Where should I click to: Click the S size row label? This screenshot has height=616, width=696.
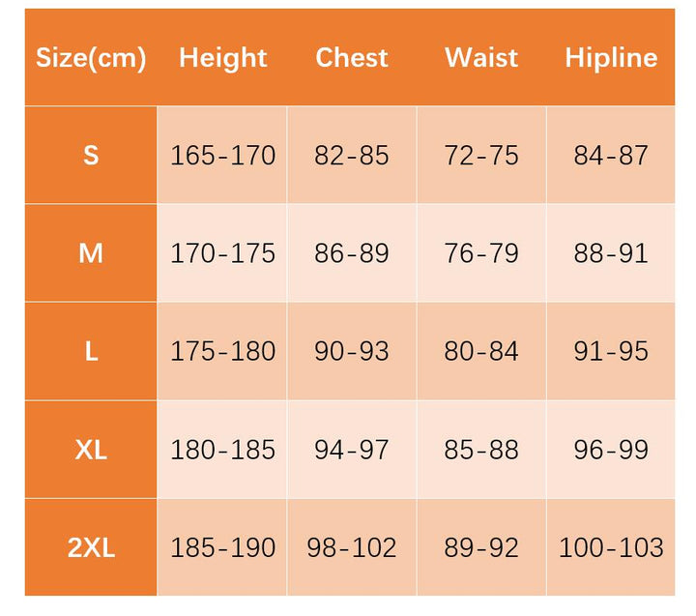pos(91,155)
